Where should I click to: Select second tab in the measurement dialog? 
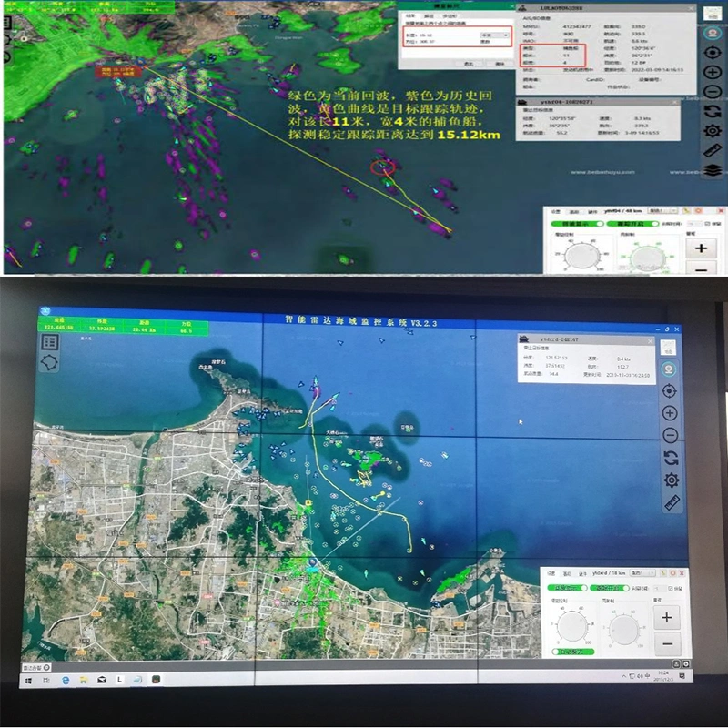pos(429,15)
